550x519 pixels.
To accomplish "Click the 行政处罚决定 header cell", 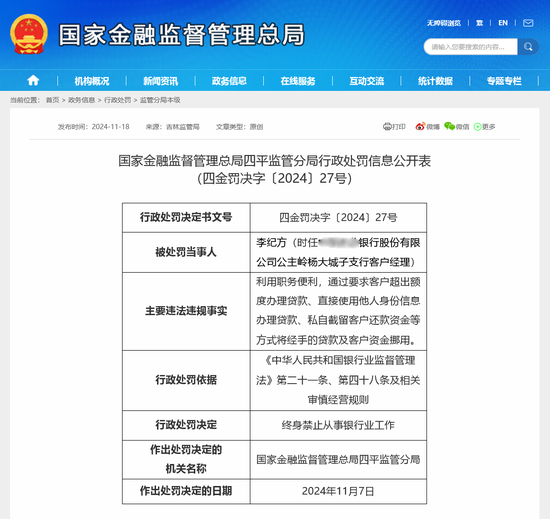I will pyautogui.click(x=186, y=425).
